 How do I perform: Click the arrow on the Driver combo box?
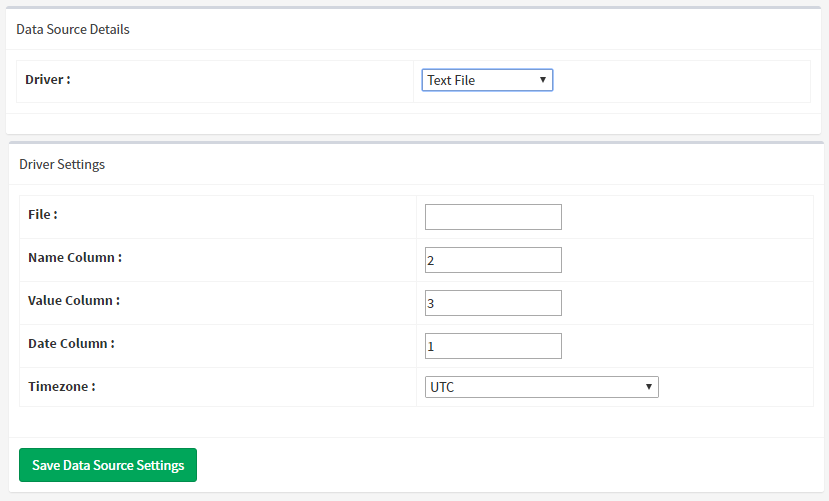click(542, 80)
